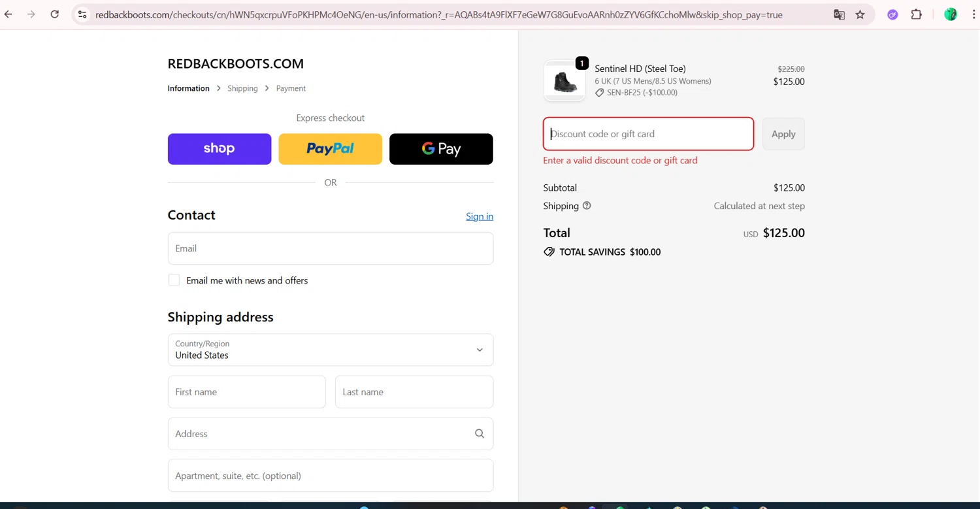Open the Country/Region dropdown
The height and width of the screenshot is (509, 980).
(x=331, y=350)
